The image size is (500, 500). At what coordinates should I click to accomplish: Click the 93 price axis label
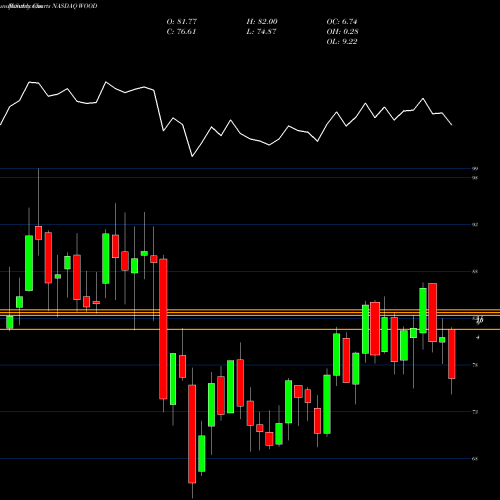[475, 225]
